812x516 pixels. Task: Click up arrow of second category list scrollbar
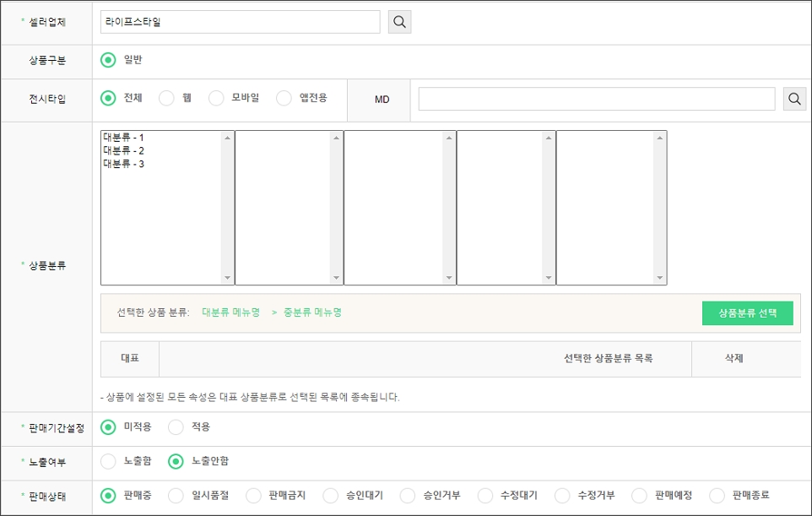pyautogui.click(x=336, y=138)
